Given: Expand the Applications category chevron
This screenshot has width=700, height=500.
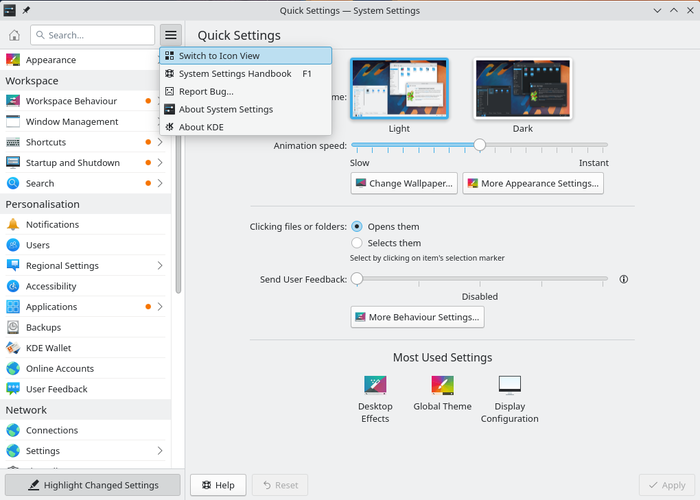Looking at the screenshot, I should pyautogui.click(x=160, y=307).
